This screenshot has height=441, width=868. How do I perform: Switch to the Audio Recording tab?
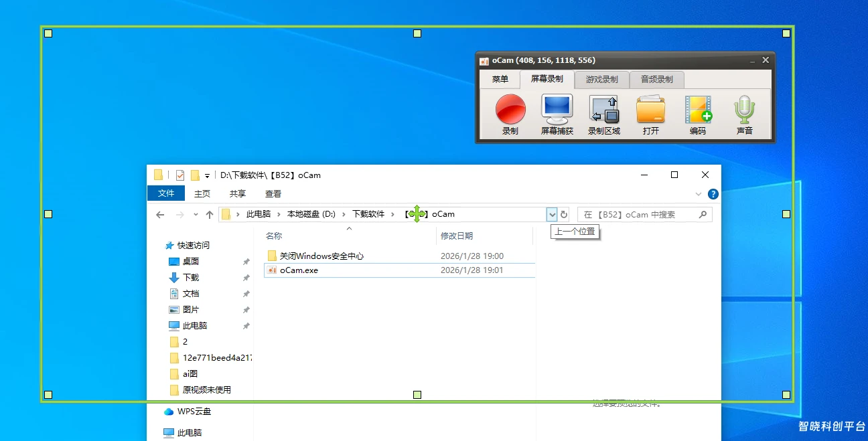coord(656,80)
